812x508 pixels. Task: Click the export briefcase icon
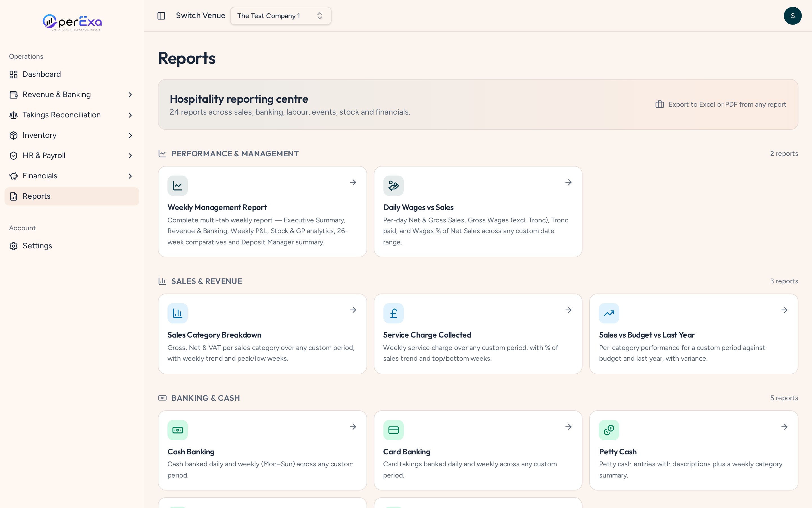[x=659, y=104]
